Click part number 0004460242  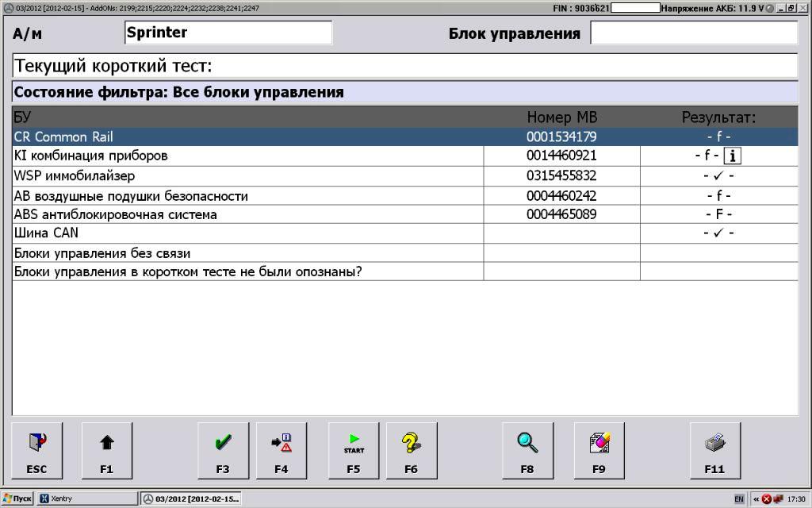click(x=562, y=196)
